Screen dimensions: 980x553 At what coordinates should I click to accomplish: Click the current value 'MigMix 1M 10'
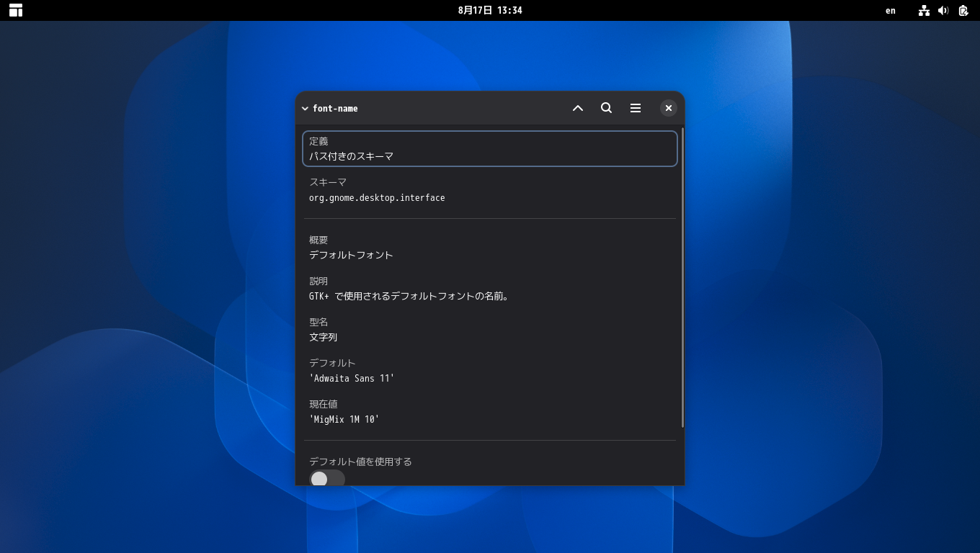coord(344,419)
